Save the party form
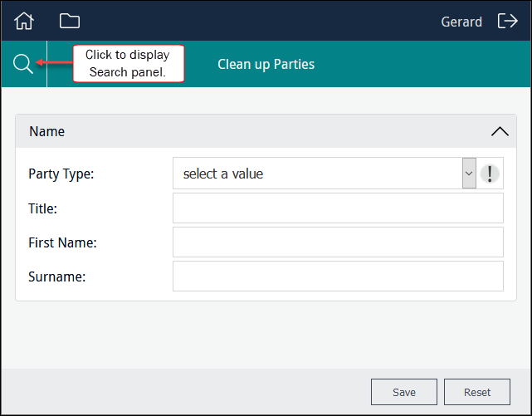 pyautogui.click(x=403, y=392)
